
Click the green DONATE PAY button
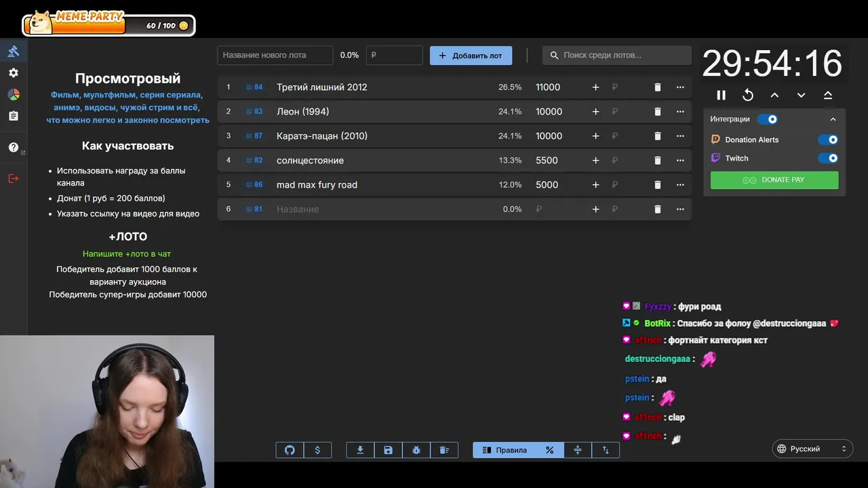(774, 180)
